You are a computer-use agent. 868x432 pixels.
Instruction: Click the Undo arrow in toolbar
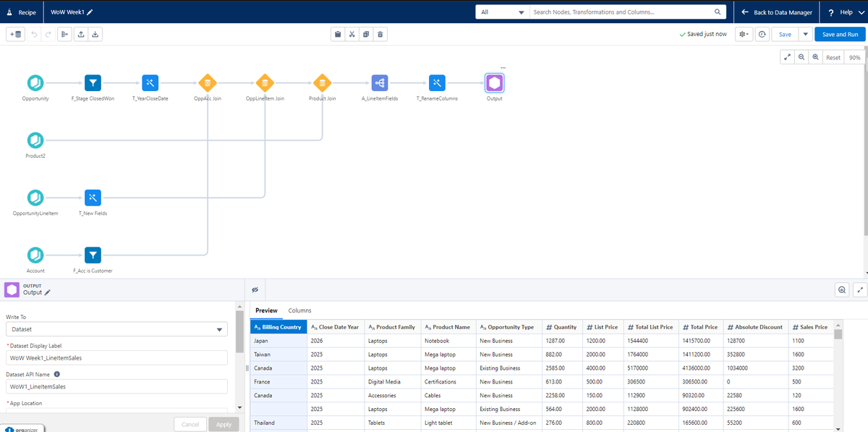coord(34,34)
